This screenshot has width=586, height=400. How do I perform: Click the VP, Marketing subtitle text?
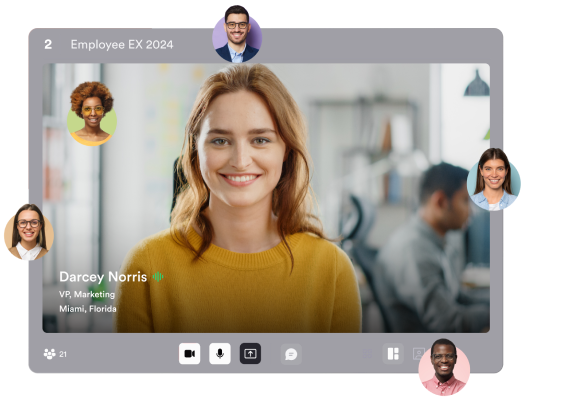pos(87,294)
